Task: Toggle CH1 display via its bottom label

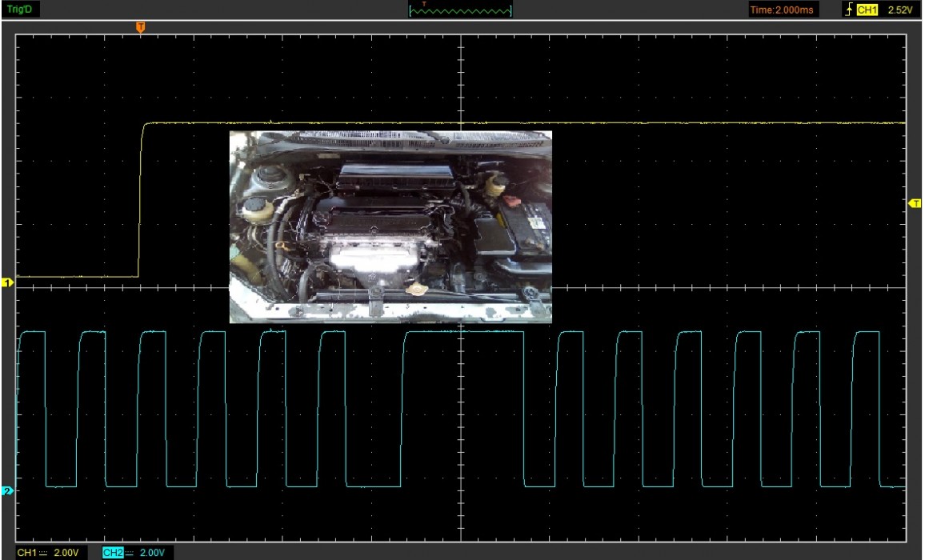Action: pyautogui.click(x=28, y=552)
